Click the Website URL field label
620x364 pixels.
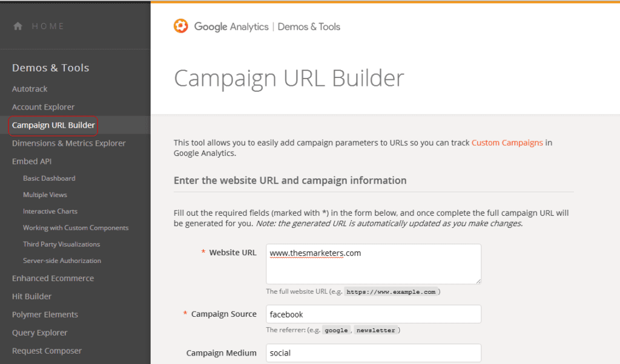(232, 253)
